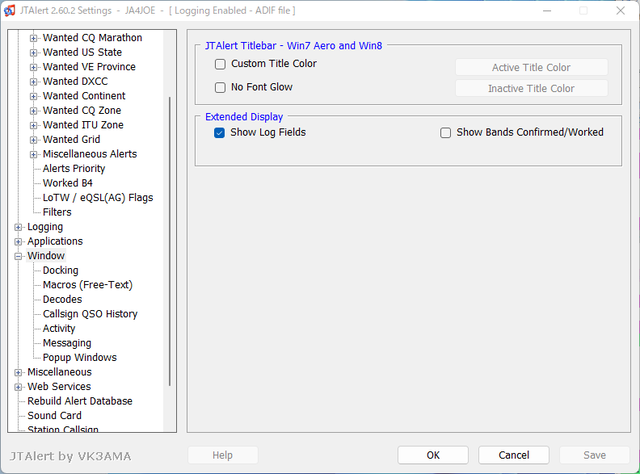Expand Miscellaneous Alerts node
The width and height of the screenshot is (640, 474).
coord(33,154)
